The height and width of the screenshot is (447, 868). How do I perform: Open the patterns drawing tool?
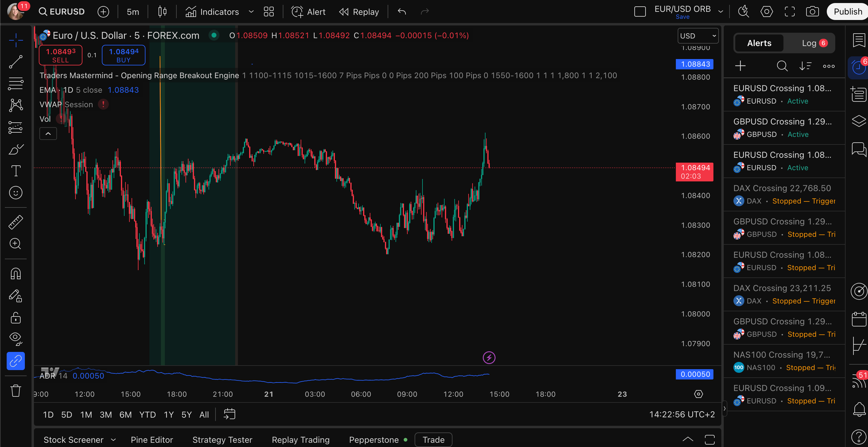click(x=15, y=105)
